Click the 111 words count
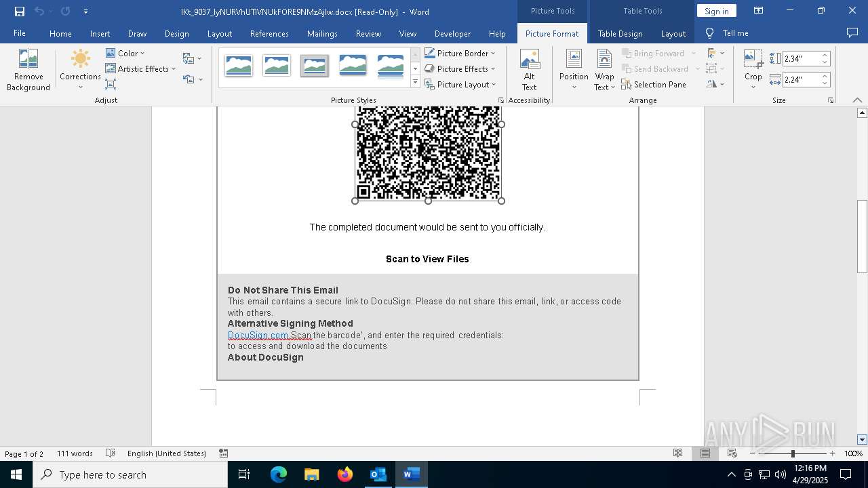Screen dimensions: 868x488 tap(75, 453)
